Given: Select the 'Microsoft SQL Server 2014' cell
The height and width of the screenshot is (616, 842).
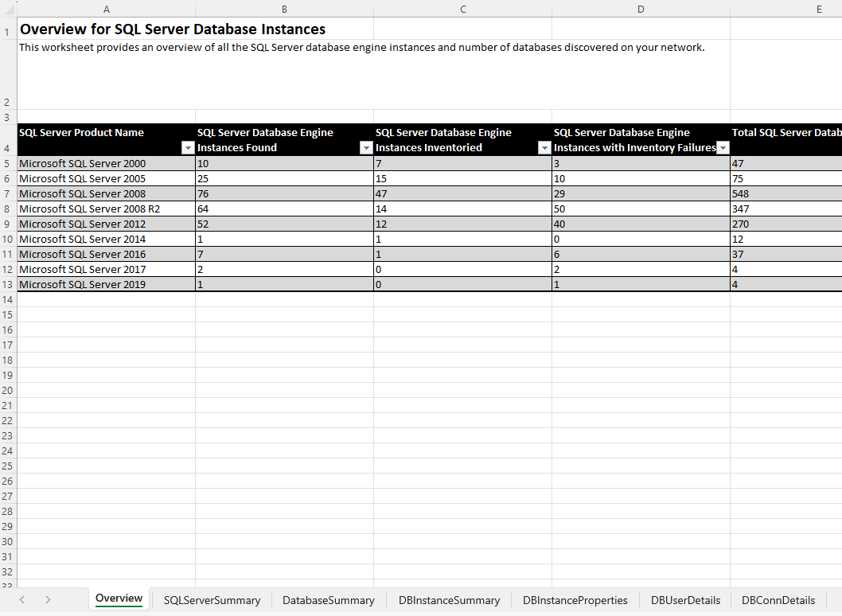Looking at the screenshot, I should (107, 239).
